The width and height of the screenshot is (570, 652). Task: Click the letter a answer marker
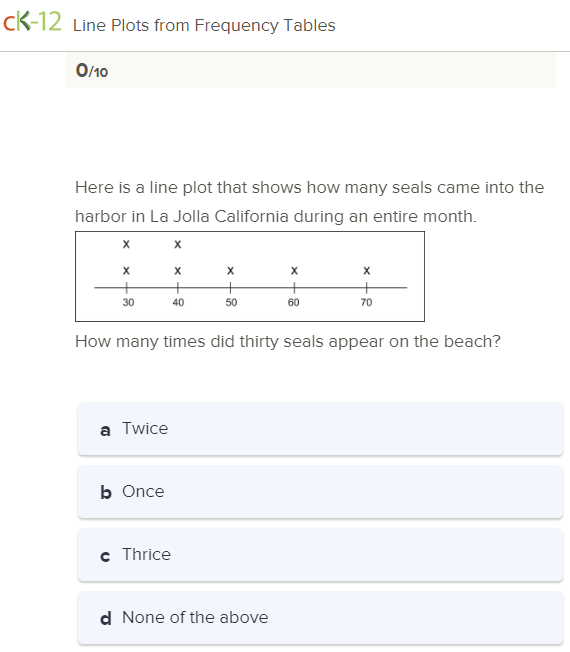click(x=105, y=431)
